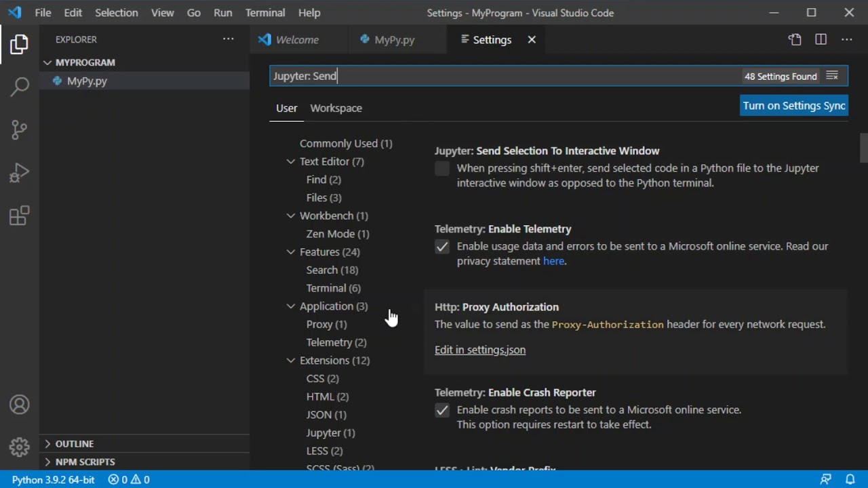Open Run and Debug view
868x488 pixels.
pyautogui.click(x=19, y=174)
